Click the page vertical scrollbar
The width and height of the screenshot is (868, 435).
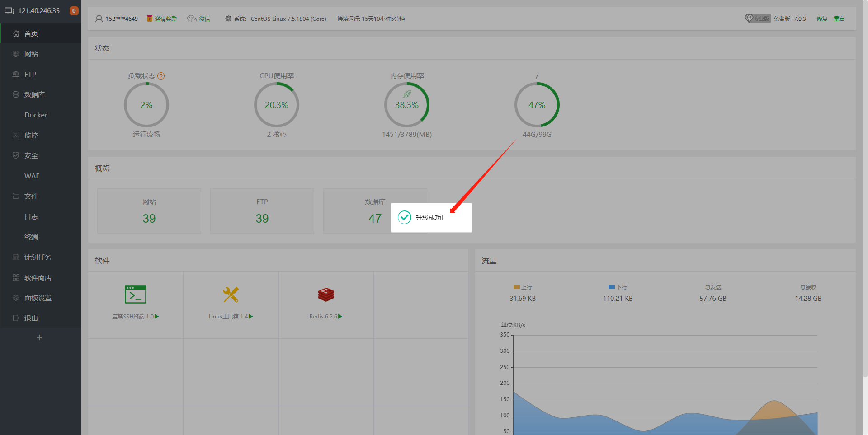[x=865, y=190]
